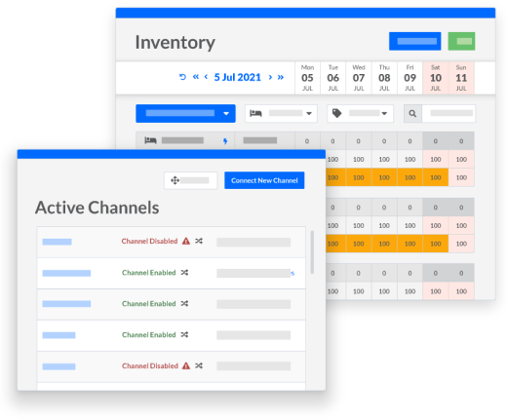Expand the tag icon rate dropdown
Viewport: 507px width, 420px height.
[x=360, y=113]
